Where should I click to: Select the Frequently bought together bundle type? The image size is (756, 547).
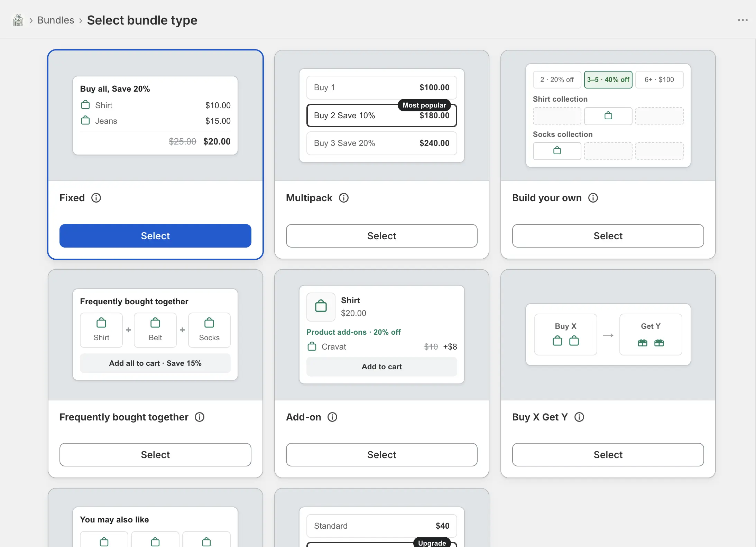point(155,455)
